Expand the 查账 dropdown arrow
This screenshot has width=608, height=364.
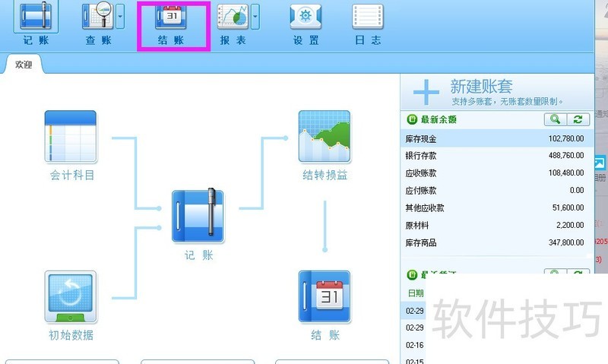coord(120,16)
